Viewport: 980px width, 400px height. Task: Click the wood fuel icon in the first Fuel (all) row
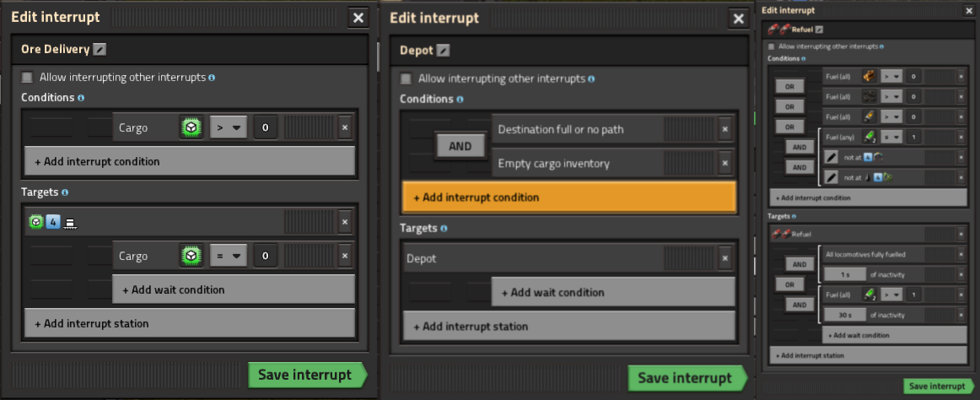point(869,77)
